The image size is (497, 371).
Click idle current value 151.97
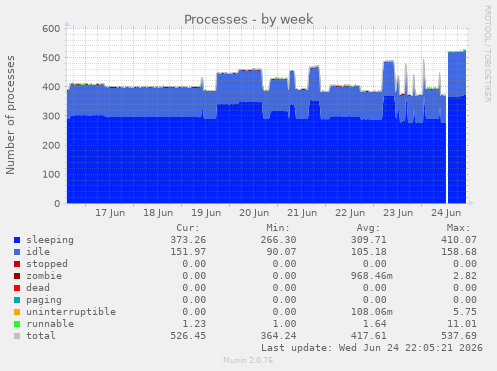(188, 252)
